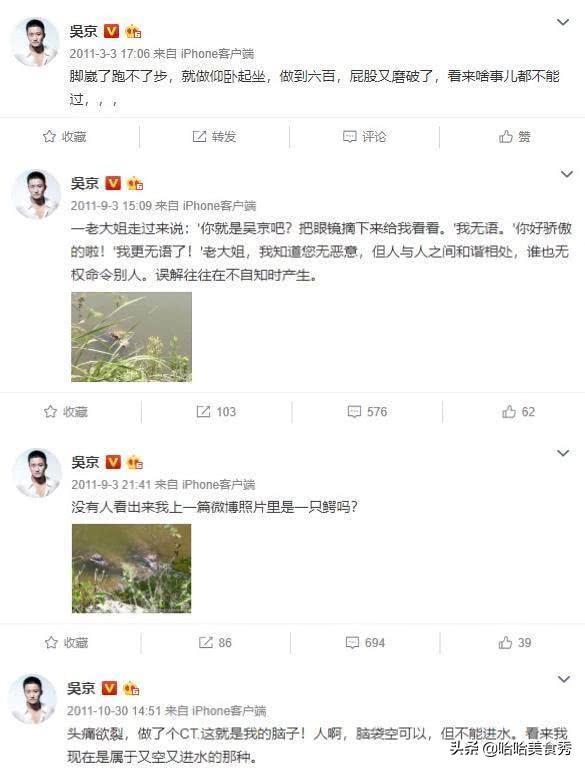Viewport: 585px width, 769px height.
Task: Like the first post with the 赞 thumb
Action: point(514,136)
